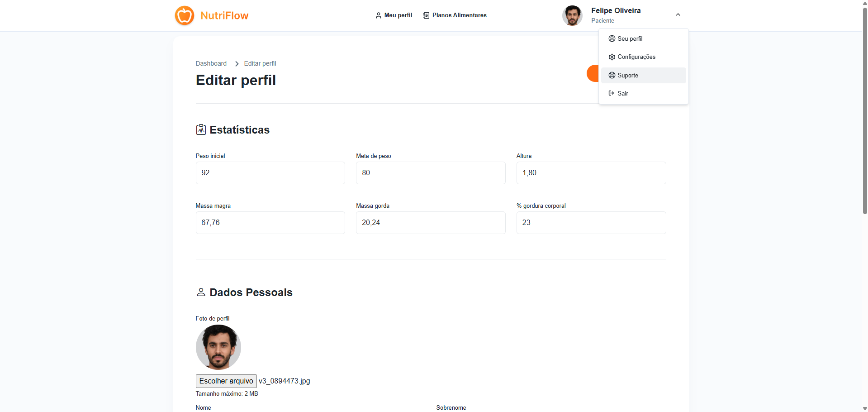Click the Estatísticas clipboard chart icon
Image resolution: width=868 pixels, height=412 pixels.
click(x=201, y=130)
